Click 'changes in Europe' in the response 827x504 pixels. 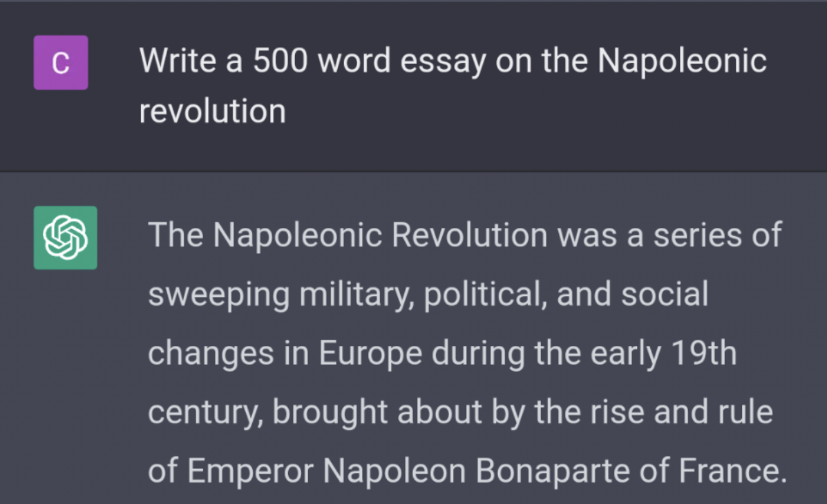(285, 353)
